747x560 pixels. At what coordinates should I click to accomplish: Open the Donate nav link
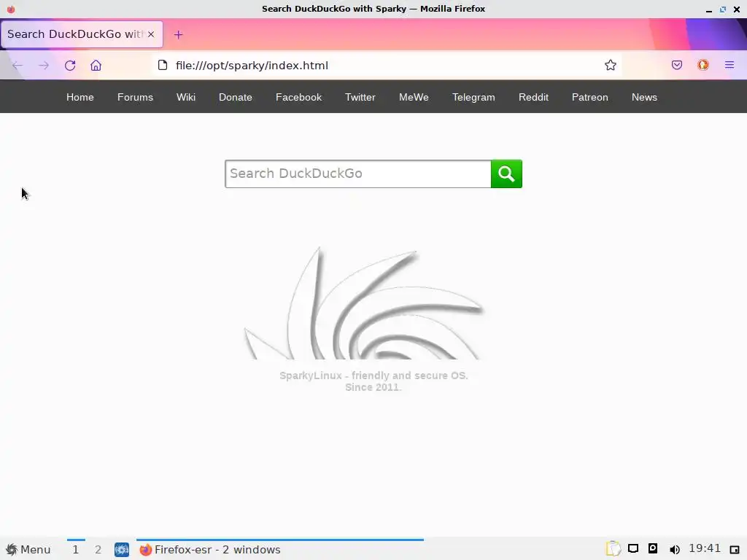[236, 97]
